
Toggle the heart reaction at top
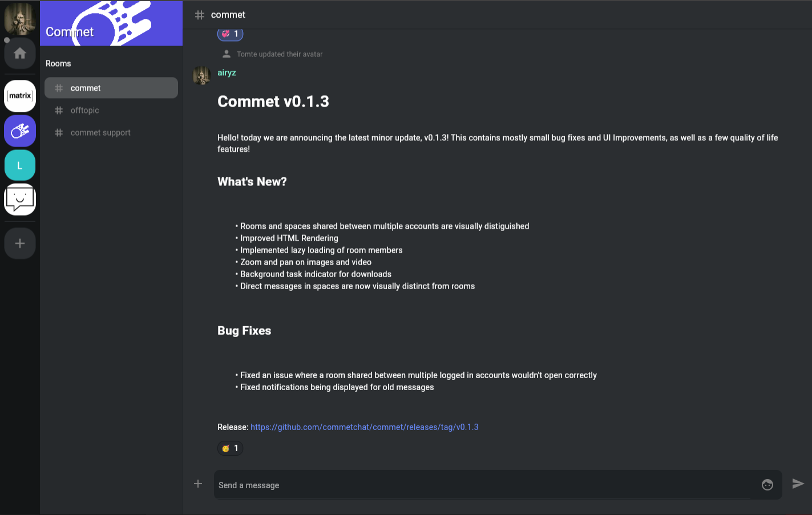pos(231,34)
